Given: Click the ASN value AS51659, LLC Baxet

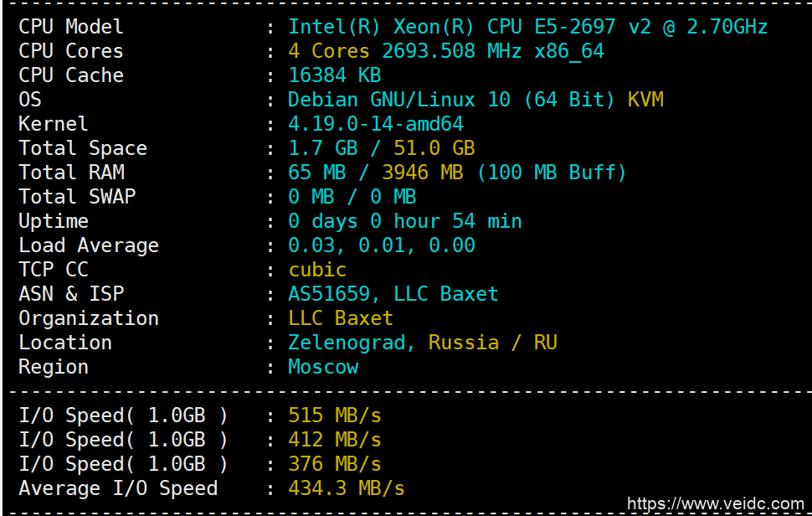Looking at the screenshot, I should [x=393, y=294].
